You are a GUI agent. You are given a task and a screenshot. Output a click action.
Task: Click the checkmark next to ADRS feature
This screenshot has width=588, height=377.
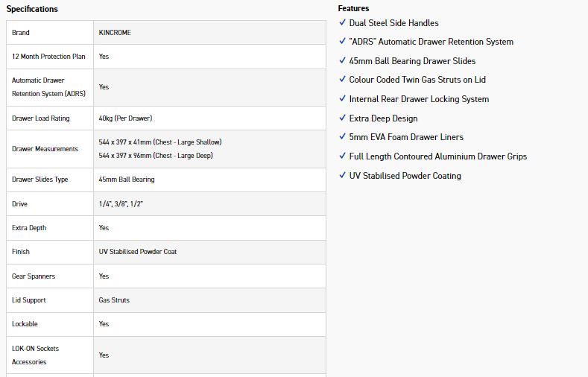point(342,42)
